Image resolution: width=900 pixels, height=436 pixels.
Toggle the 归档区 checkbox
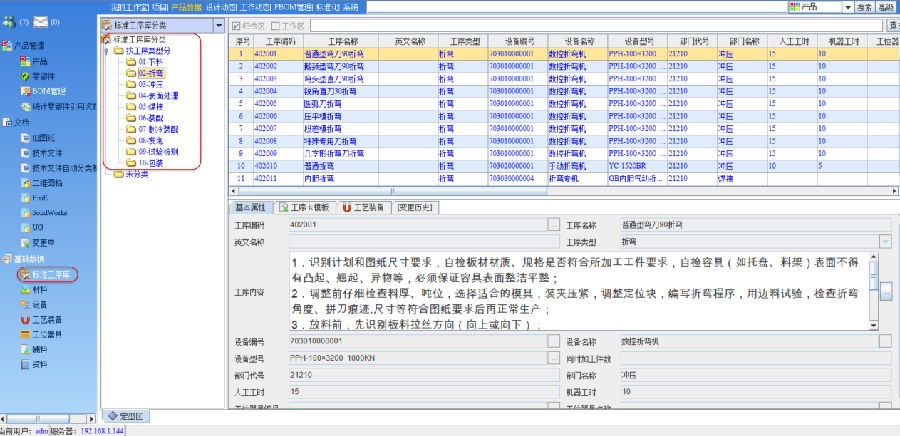(x=236, y=25)
